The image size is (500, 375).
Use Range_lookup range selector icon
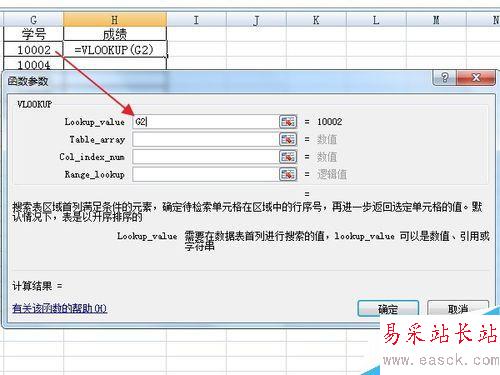(x=288, y=174)
